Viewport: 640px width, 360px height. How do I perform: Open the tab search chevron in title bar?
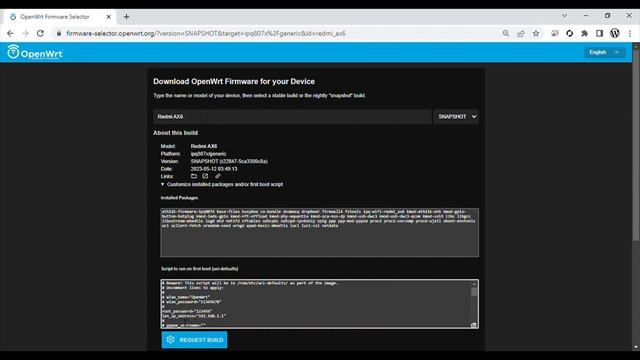point(564,16)
